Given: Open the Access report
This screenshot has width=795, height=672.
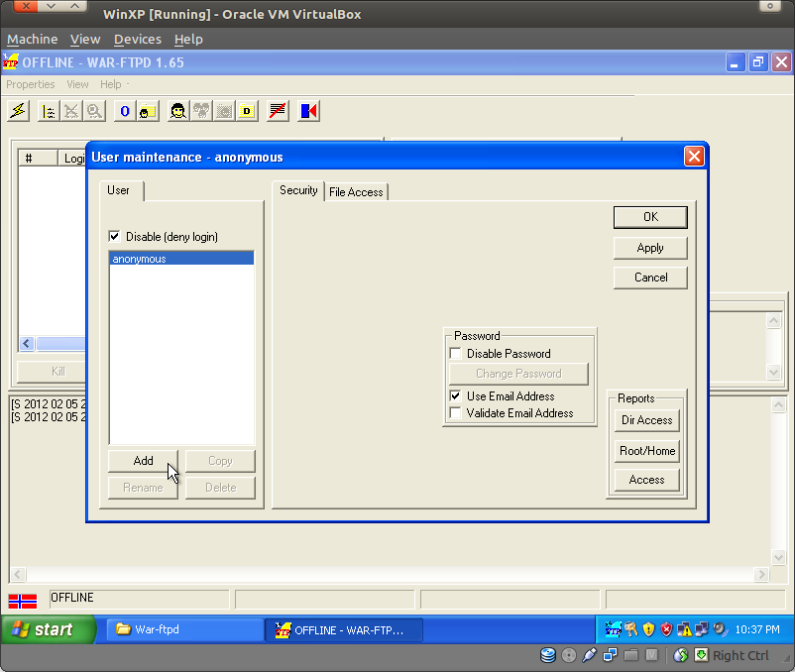Looking at the screenshot, I should [647, 480].
